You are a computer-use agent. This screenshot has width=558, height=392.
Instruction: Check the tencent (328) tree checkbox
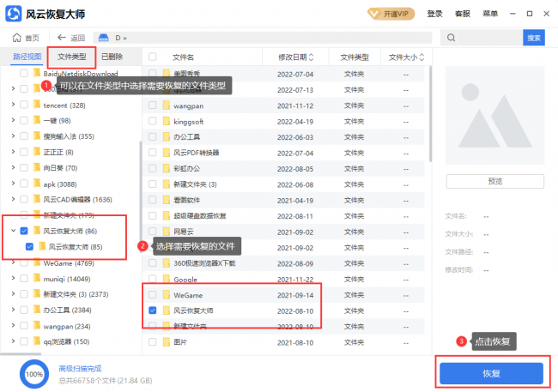tap(24, 105)
